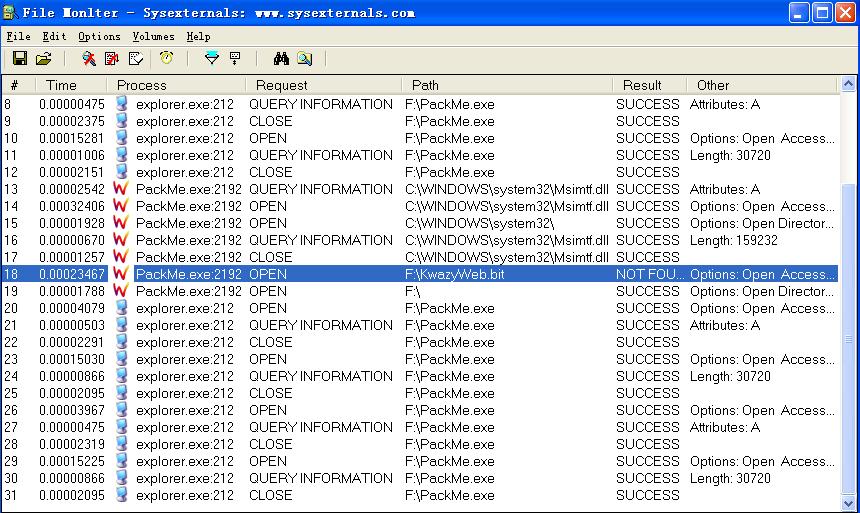Click the explorer.exe icon in row 8
Image resolution: width=860 pixels, height=513 pixels.
(122, 104)
